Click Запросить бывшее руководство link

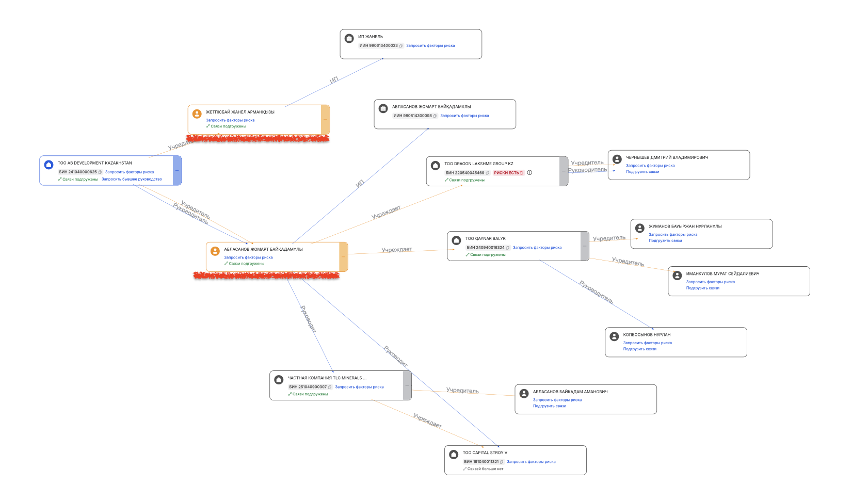pos(132,180)
